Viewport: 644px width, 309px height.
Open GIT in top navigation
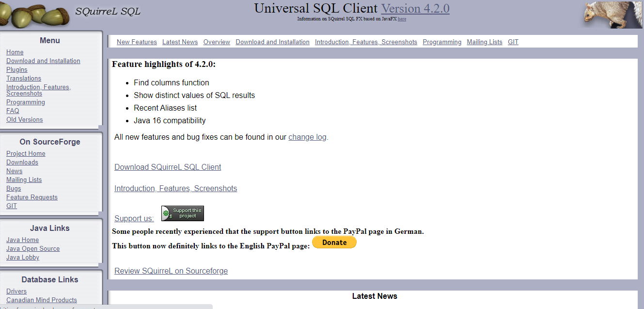(x=513, y=42)
